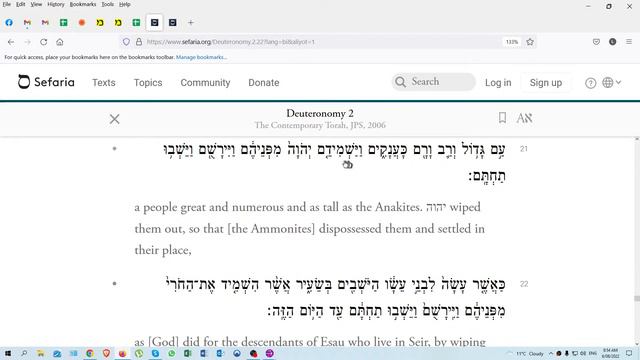This screenshot has height=360, width=640.
Task: Click the page vertical scrollbar thumb
Action: 637,299
